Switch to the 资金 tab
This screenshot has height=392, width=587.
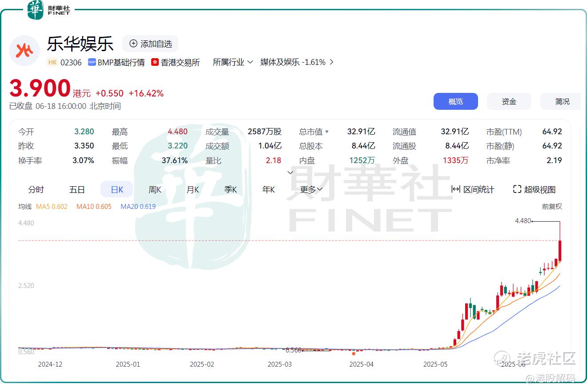pyautogui.click(x=509, y=101)
